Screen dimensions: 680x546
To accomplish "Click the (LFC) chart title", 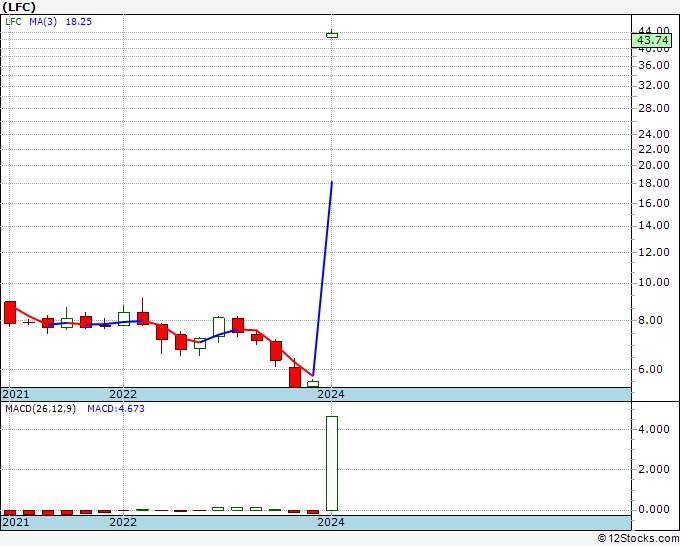I will click(19, 7).
